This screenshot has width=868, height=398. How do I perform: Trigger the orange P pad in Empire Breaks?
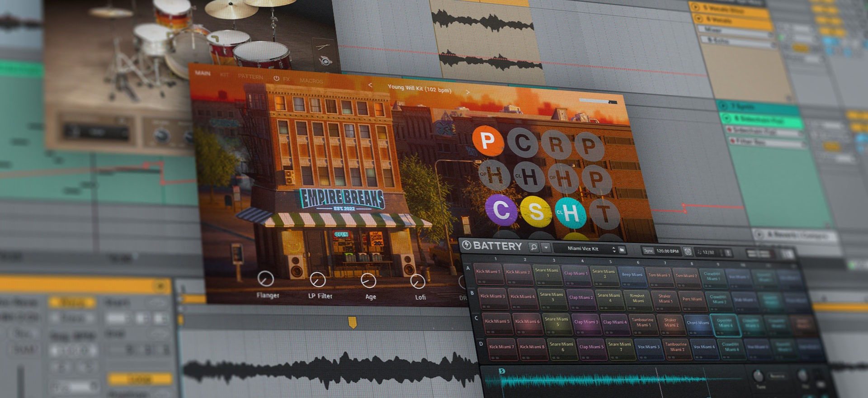tap(488, 141)
